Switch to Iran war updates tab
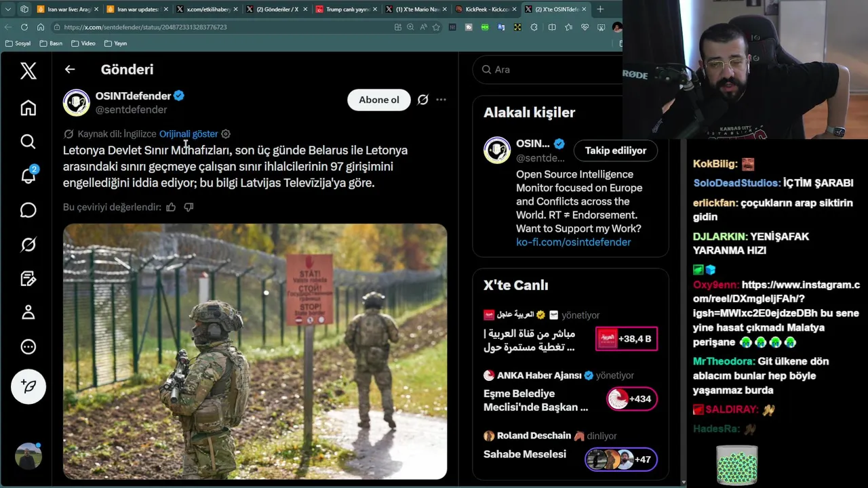The height and width of the screenshot is (488, 868). (x=138, y=9)
